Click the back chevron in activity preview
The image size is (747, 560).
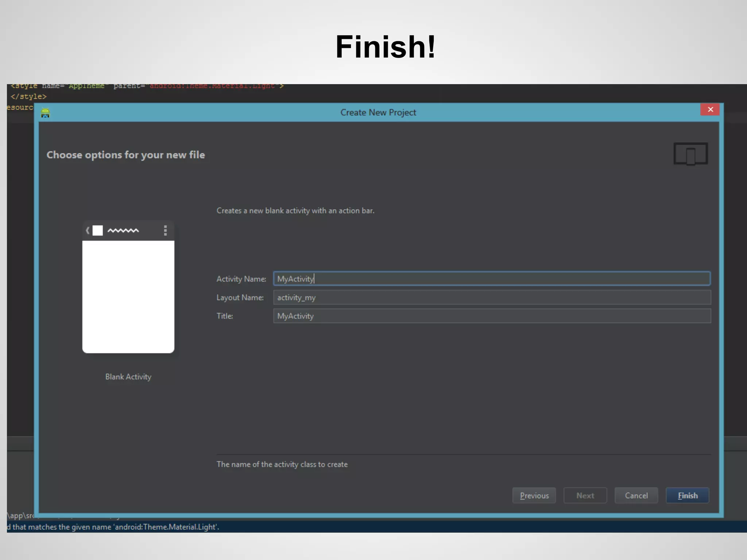tap(88, 230)
